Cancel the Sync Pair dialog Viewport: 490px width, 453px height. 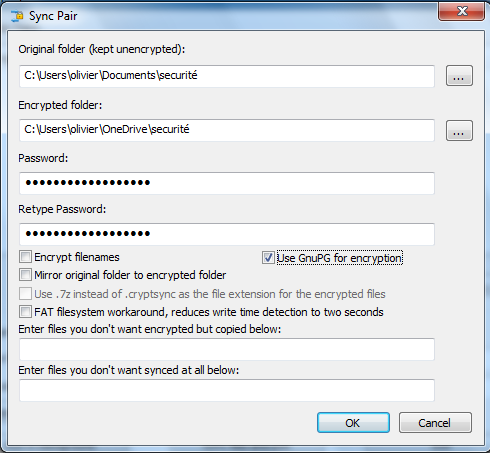point(435,423)
